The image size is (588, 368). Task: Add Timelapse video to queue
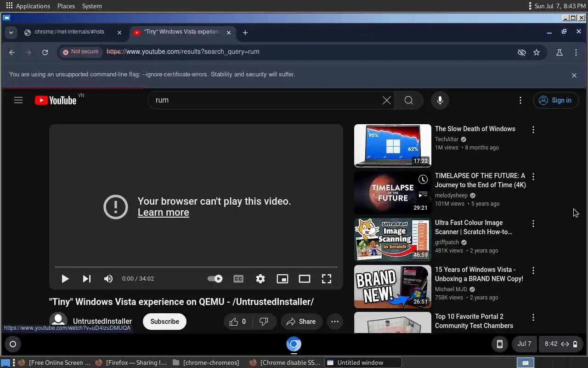tap(423, 195)
